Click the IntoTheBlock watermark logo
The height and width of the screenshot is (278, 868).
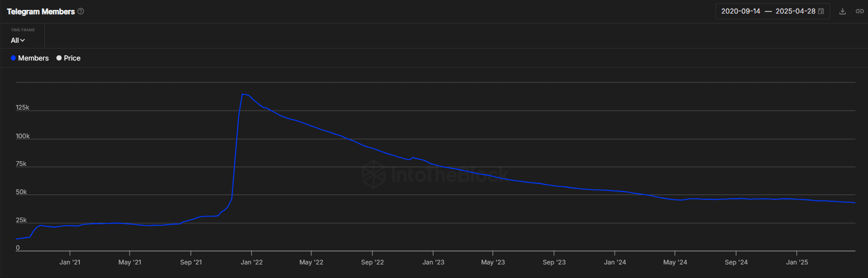click(374, 174)
